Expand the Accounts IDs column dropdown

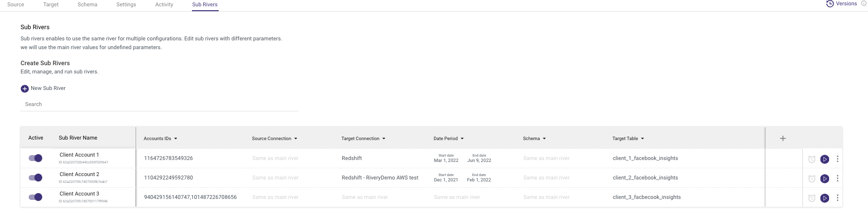[175, 139]
